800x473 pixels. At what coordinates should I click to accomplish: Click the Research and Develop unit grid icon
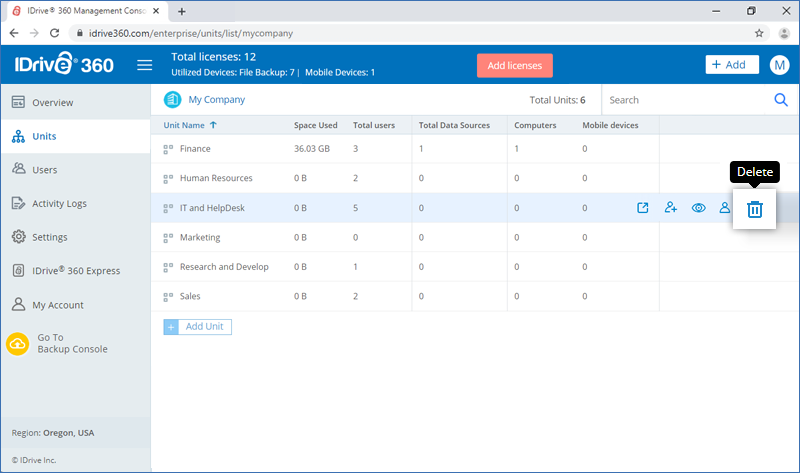click(x=168, y=267)
